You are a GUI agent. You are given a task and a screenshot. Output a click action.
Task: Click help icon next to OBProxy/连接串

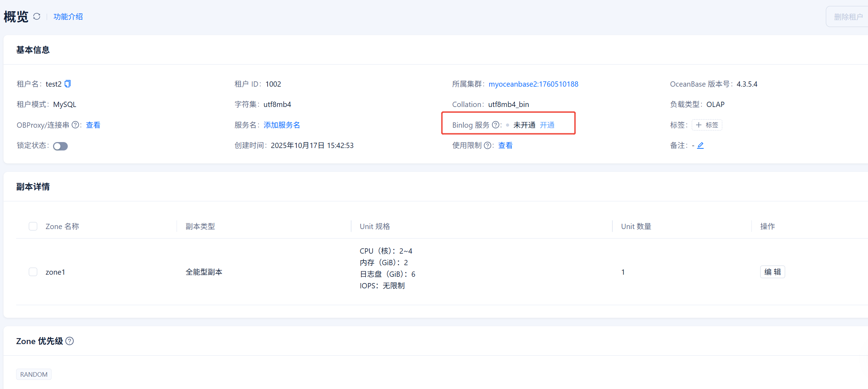pyautogui.click(x=75, y=125)
